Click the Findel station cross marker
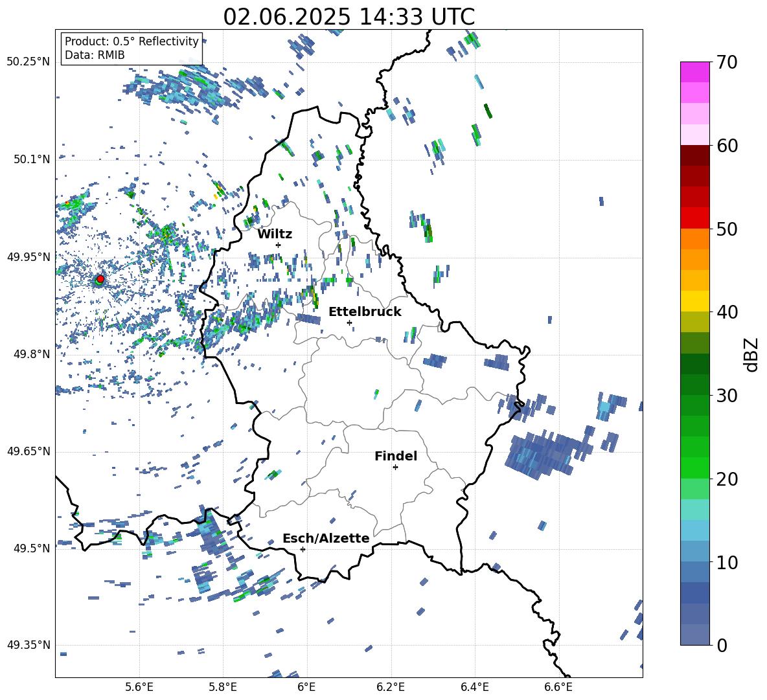Screen dimensions: 767x700 click(395, 468)
